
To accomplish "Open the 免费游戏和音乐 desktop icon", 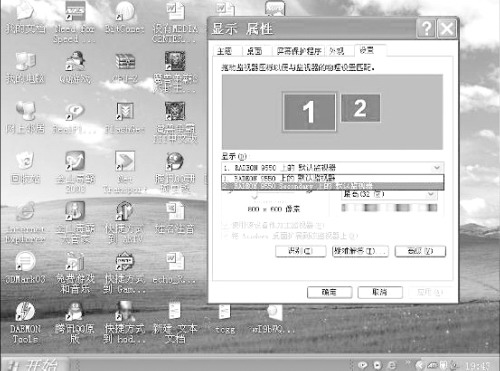I will tap(75, 272).
